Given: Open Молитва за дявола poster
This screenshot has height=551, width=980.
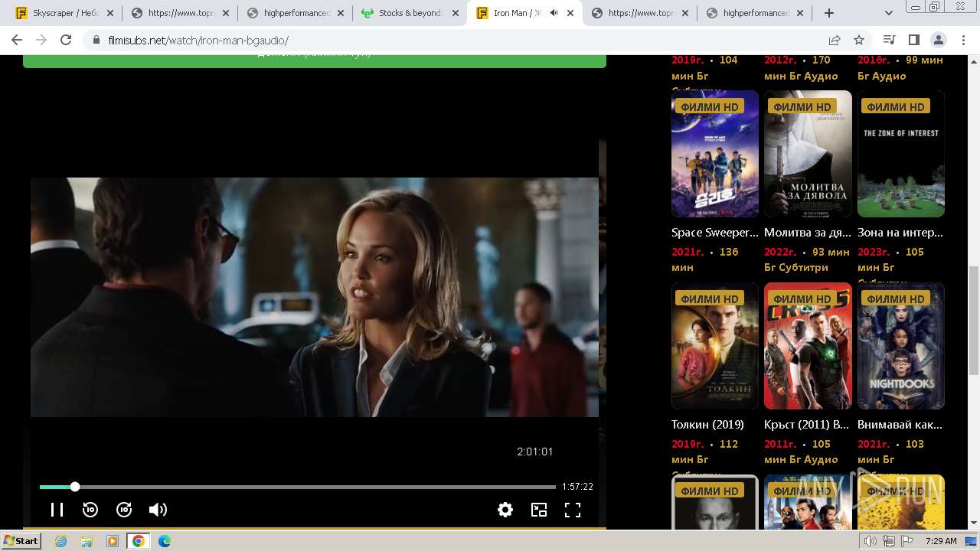Looking at the screenshot, I should point(808,154).
